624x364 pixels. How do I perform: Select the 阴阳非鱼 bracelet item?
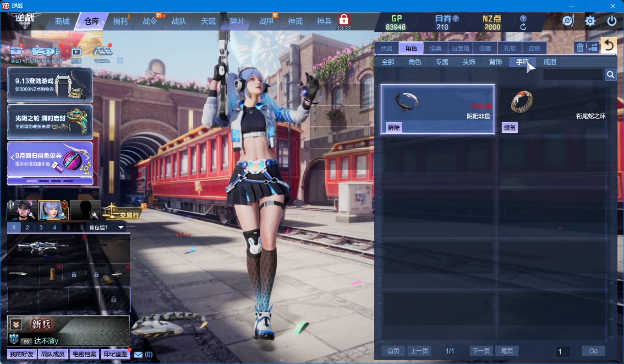(438, 109)
